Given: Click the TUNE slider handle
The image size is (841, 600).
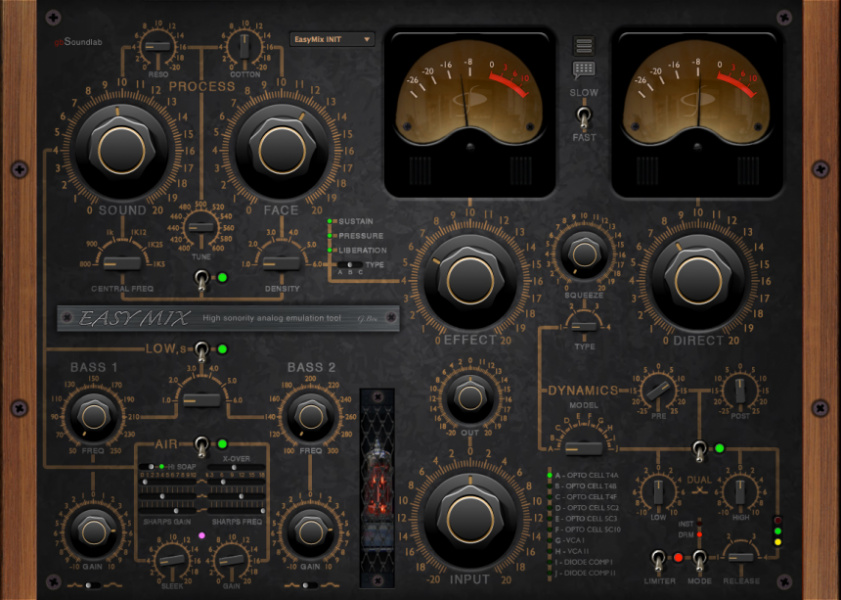Looking at the screenshot, I should click(201, 227).
